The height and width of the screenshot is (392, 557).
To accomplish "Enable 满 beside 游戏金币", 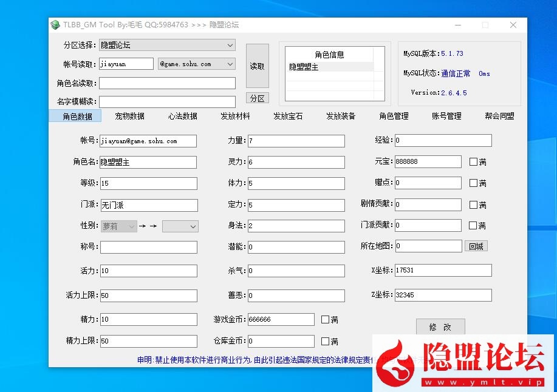I will [x=324, y=319].
